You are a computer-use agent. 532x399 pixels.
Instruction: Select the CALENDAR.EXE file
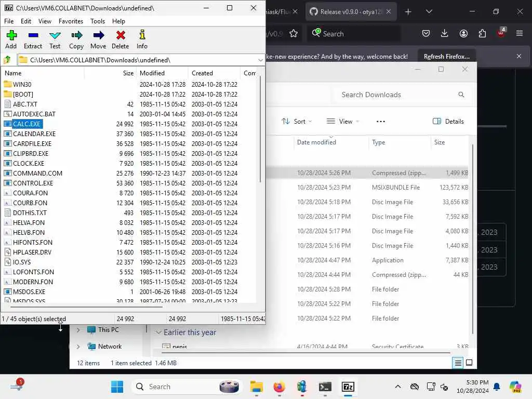pos(34,134)
